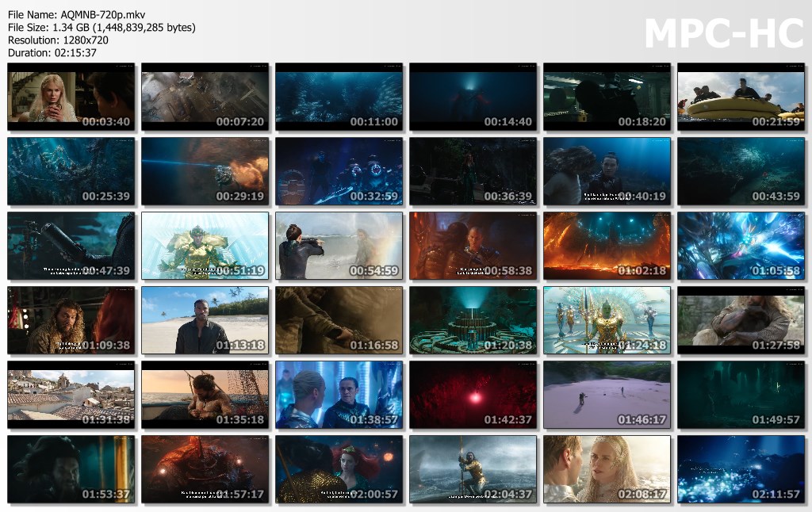812x512 pixels.
Task: Click the thumbnail stamped 00:54:59
Action: pos(339,246)
